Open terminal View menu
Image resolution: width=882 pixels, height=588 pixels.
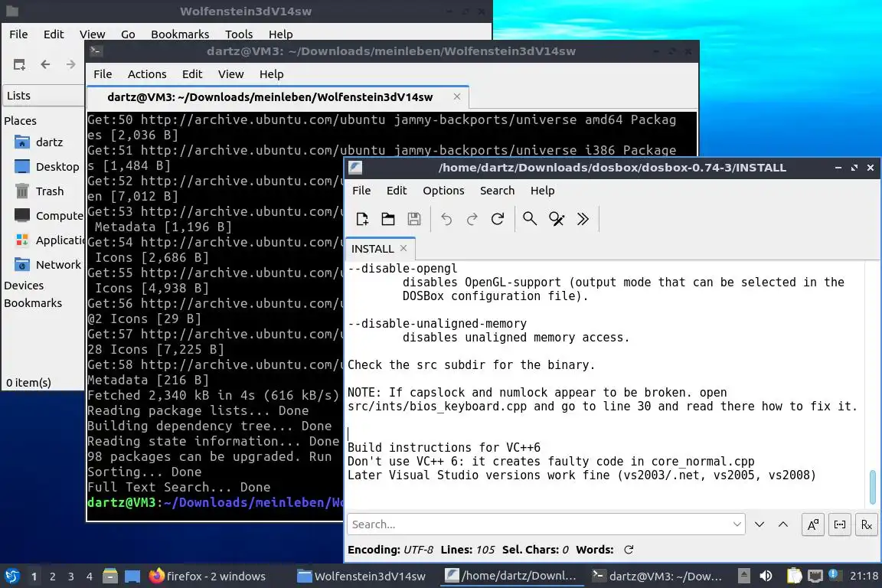click(x=230, y=74)
